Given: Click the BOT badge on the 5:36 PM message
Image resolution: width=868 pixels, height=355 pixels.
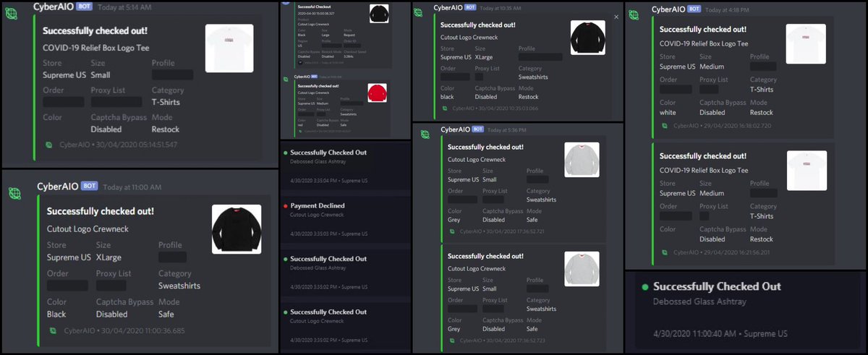Looking at the screenshot, I should pyautogui.click(x=477, y=129).
